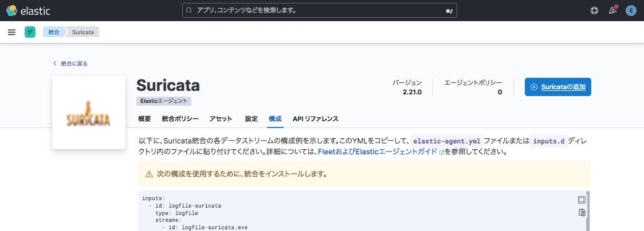Open the newsfeed notifications icon
The image size is (644, 231).
click(612, 10)
